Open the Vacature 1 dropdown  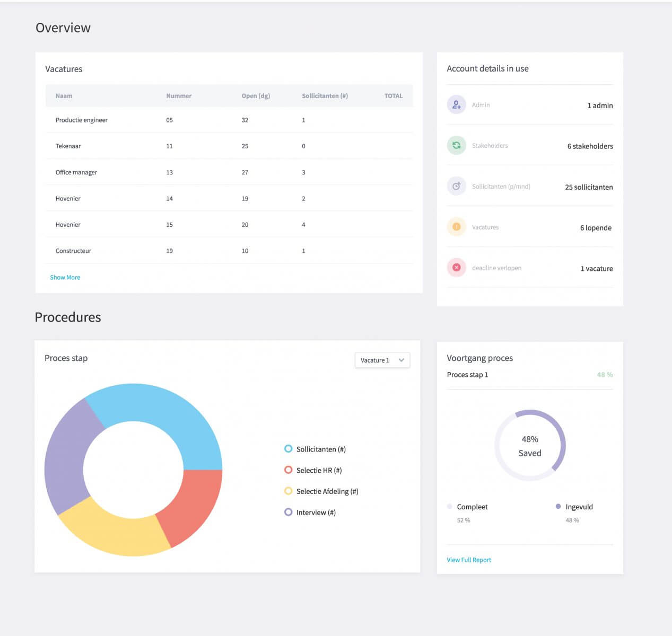point(382,360)
